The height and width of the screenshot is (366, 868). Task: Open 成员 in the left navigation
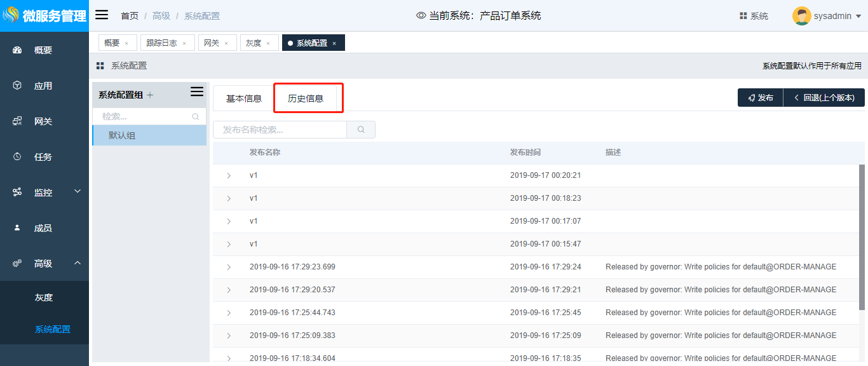[x=43, y=228]
